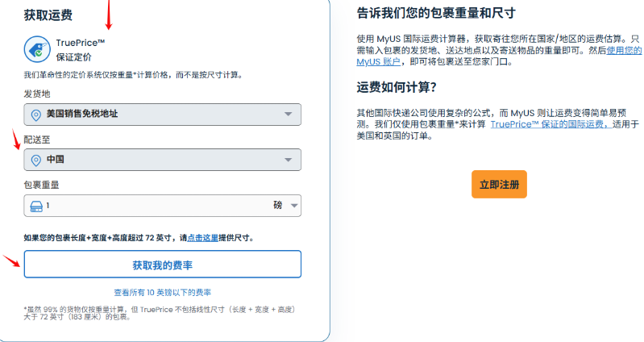
Task: Click the TruePrice™ title text
Action: click(x=81, y=43)
